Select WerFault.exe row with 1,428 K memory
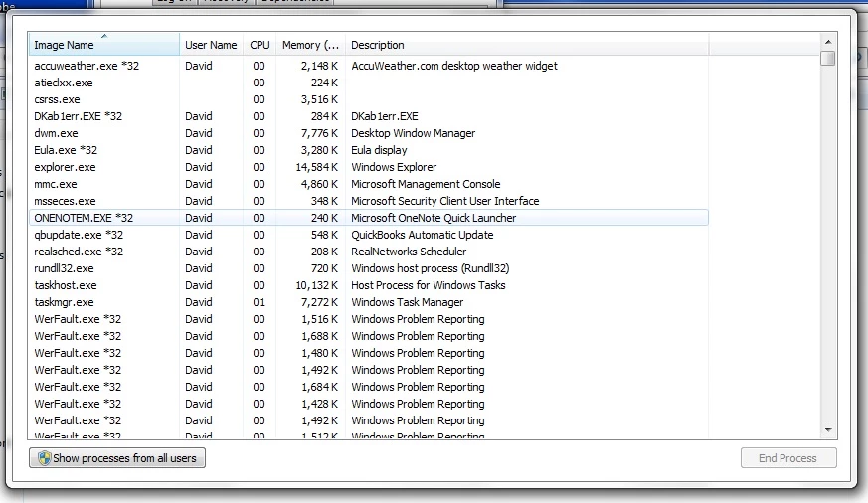The height and width of the screenshot is (503, 868). tap(369, 404)
